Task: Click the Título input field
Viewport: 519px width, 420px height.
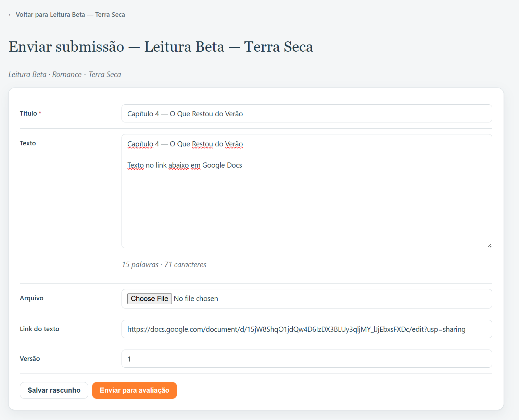Action: tap(307, 114)
